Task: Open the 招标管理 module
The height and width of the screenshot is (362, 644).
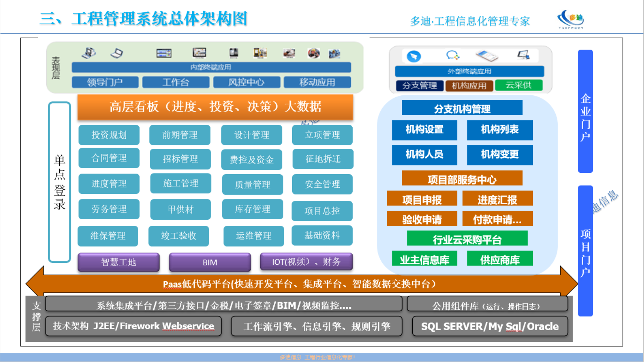Action: pyautogui.click(x=180, y=159)
